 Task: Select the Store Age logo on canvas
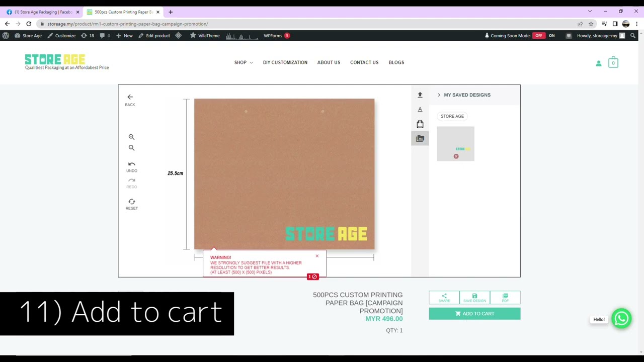tap(326, 234)
